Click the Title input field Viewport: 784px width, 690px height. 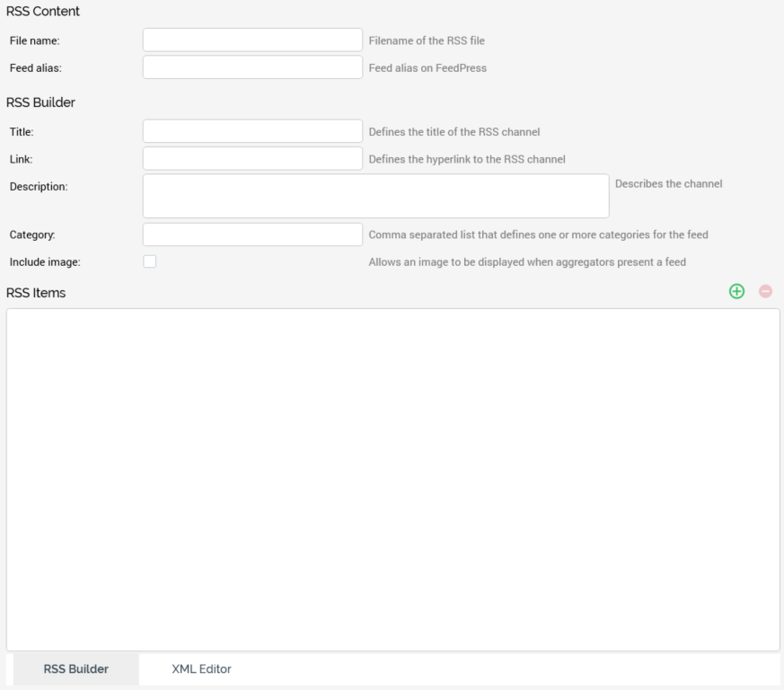[x=252, y=131]
